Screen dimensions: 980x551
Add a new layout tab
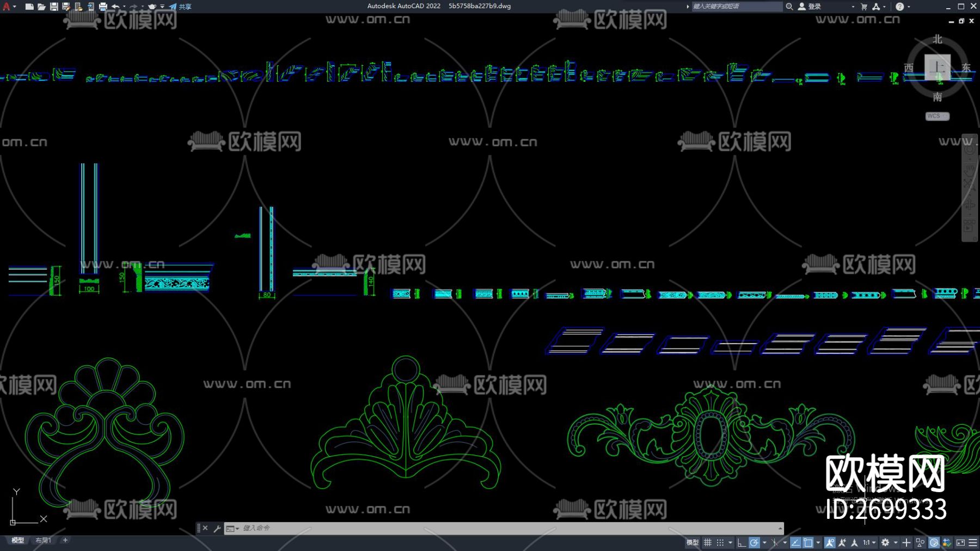click(65, 540)
